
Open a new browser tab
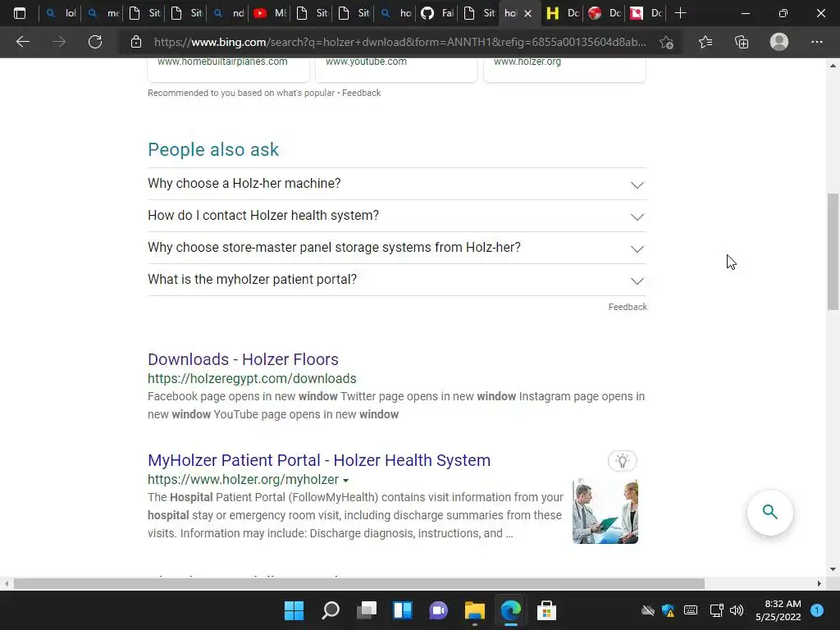680,13
